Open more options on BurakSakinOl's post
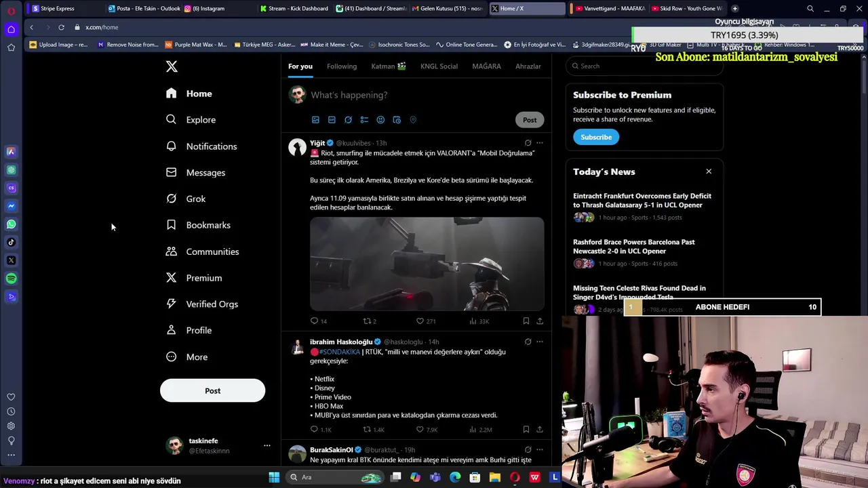Image resolution: width=868 pixels, height=488 pixels. [x=540, y=449]
